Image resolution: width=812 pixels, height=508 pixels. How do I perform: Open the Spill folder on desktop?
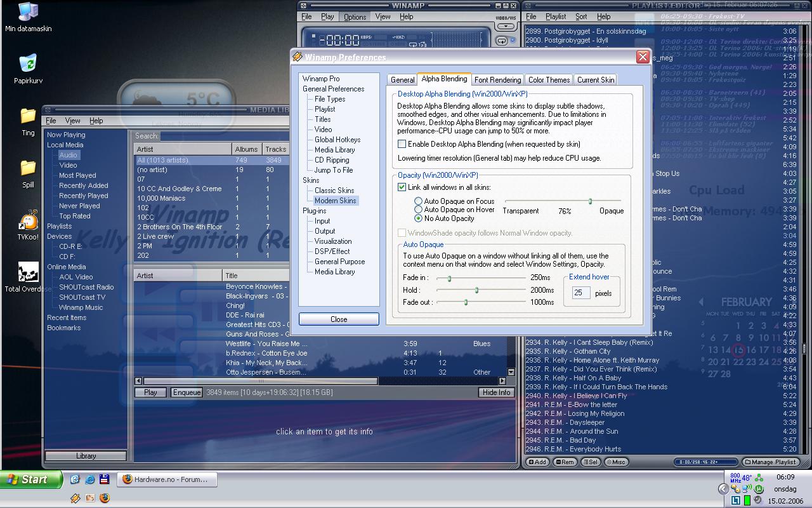[x=28, y=173]
